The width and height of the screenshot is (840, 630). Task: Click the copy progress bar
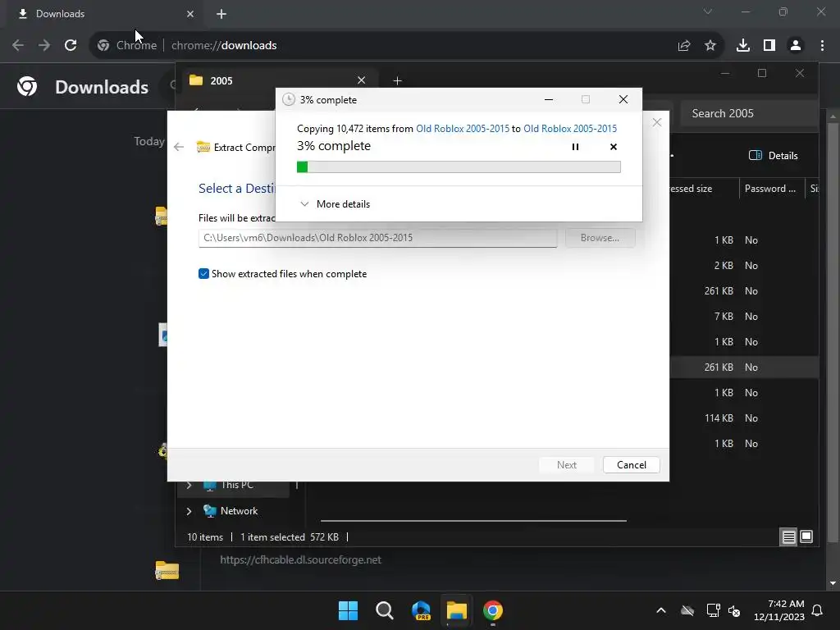[x=459, y=167]
